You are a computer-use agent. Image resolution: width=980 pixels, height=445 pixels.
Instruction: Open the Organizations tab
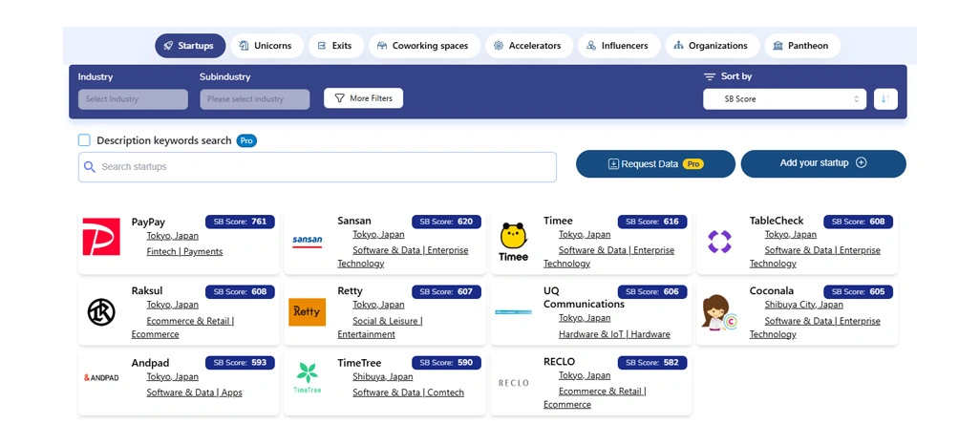pos(713,46)
